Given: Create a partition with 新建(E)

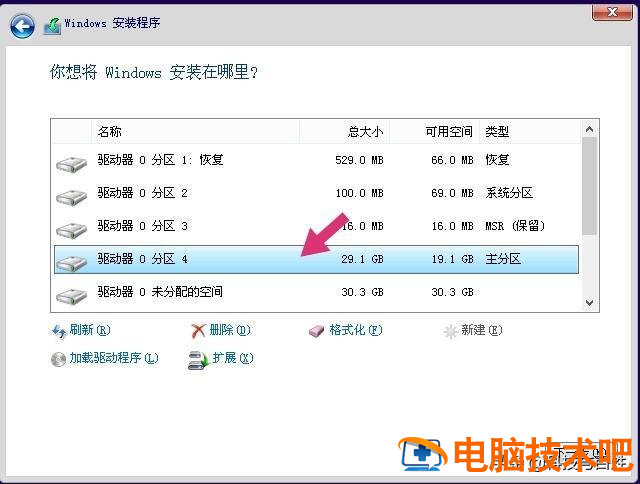Looking at the screenshot, I should click(482, 330).
